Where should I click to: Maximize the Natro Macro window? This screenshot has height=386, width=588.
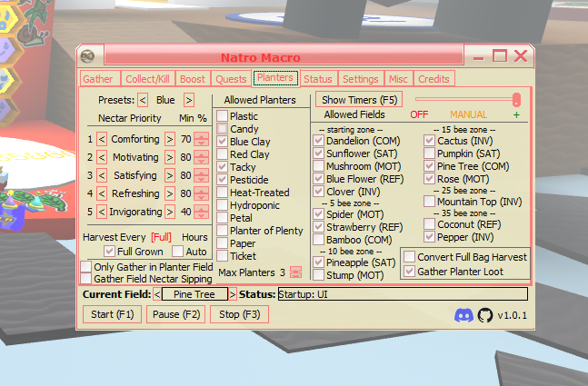pyautogui.click(x=500, y=56)
